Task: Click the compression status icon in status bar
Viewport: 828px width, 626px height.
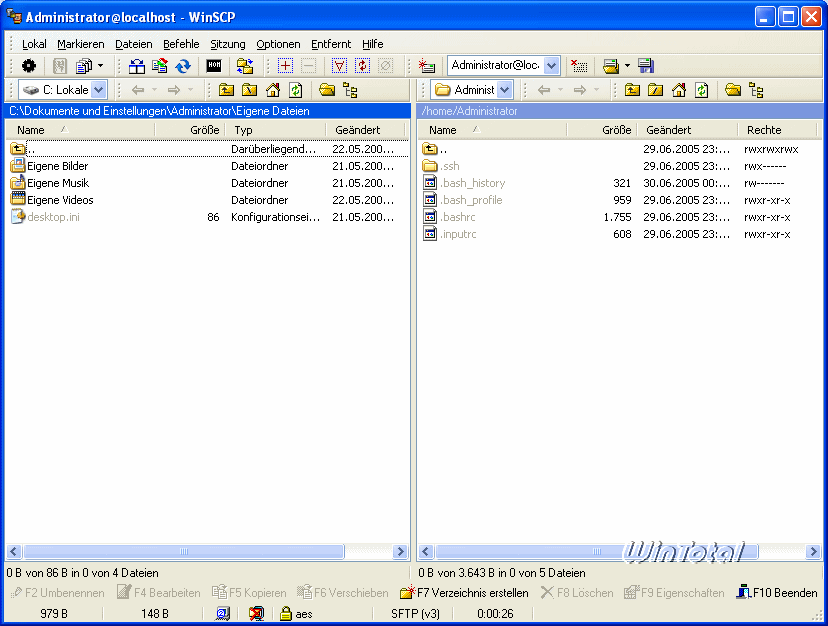Action: tap(256, 613)
